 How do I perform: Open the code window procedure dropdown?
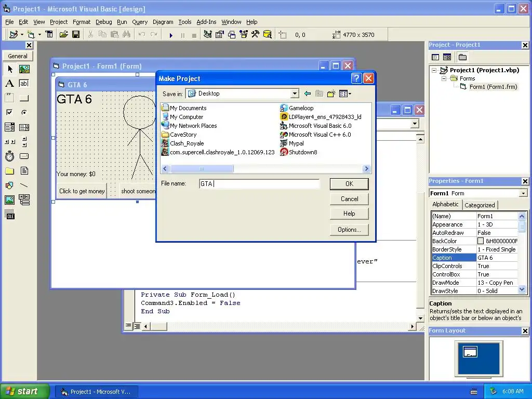coord(415,124)
